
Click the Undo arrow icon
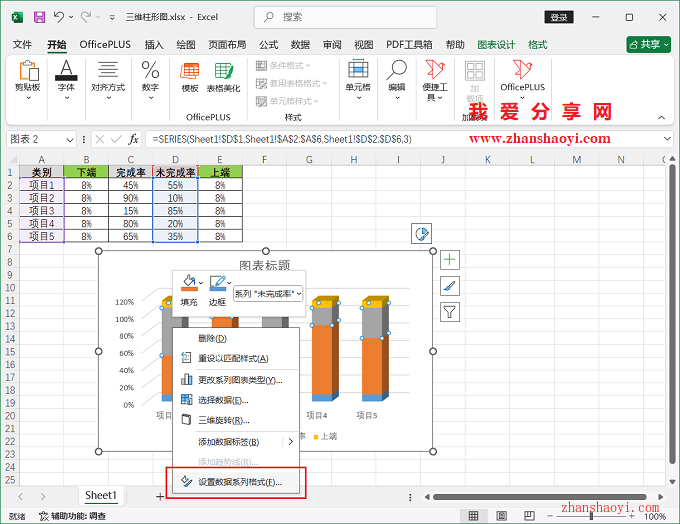tap(60, 17)
